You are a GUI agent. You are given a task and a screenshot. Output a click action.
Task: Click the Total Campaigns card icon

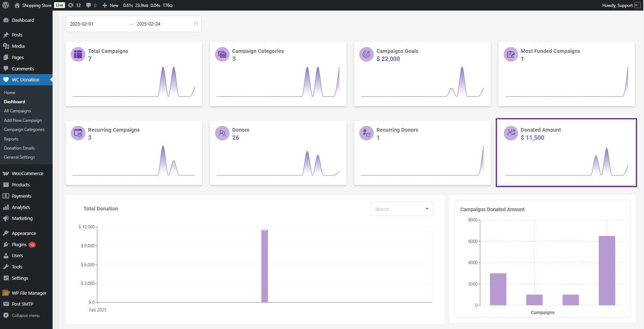(x=78, y=54)
